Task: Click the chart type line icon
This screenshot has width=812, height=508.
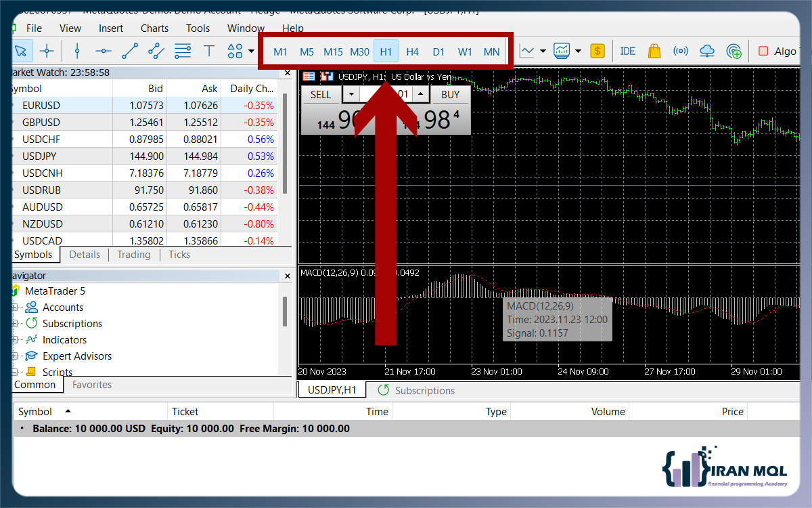Action: click(527, 51)
